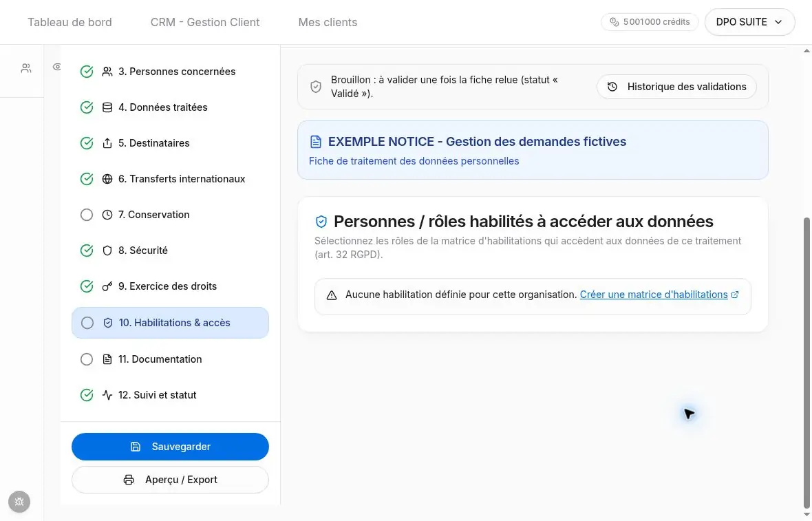The width and height of the screenshot is (812, 521).
Task: Click the vertical scrollbar thumb on right
Action: click(x=806, y=363)
